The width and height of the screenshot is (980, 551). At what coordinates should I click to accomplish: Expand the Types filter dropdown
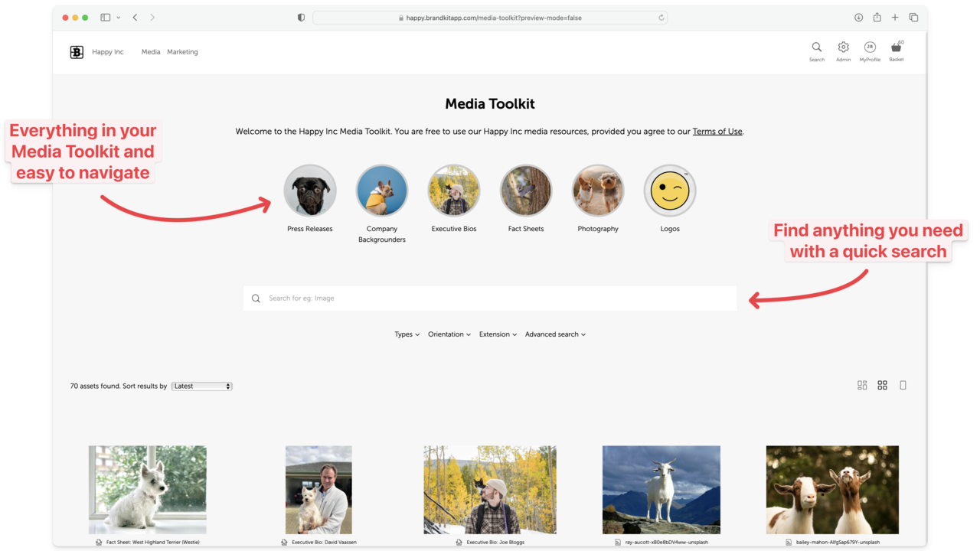click(407, 334)
